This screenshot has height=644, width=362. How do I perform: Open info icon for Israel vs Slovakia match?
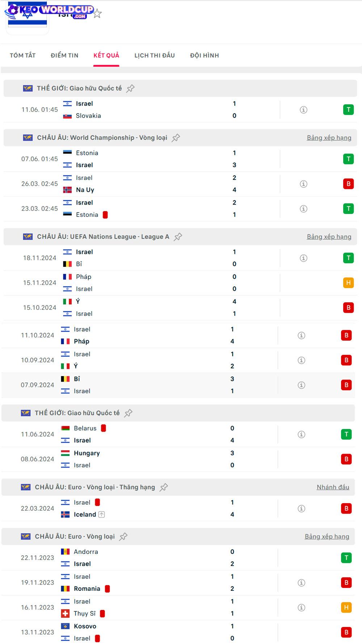click(304, 110)
